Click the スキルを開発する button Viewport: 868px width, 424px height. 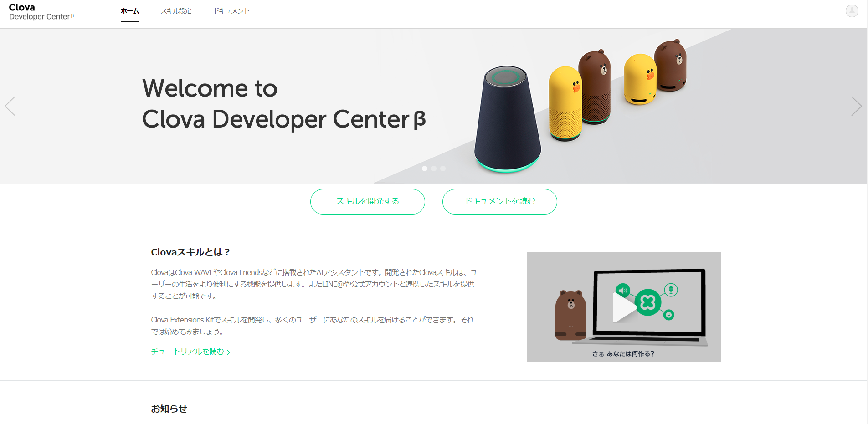(368, 201)
